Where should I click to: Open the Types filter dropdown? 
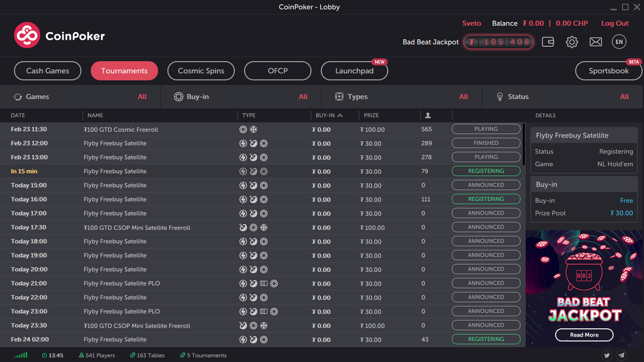401,97
